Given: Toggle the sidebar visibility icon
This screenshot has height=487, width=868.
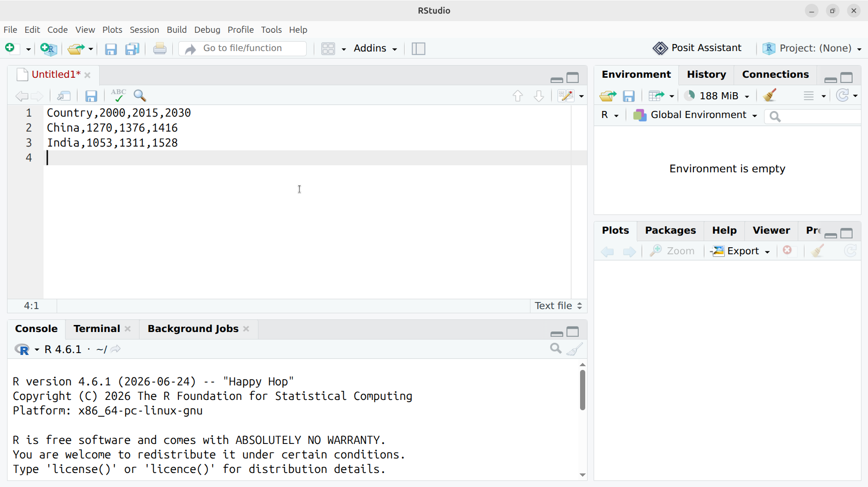Looking at the screenshot, I should [x=419, y=49].
